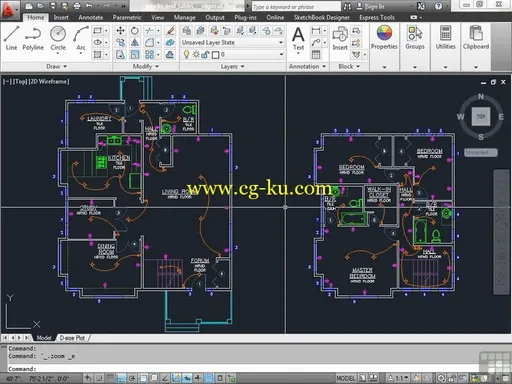This screenshot has height=384, width=512.
Task: Activate the Copy tool in Modify panel
Action: pos(121,43)
